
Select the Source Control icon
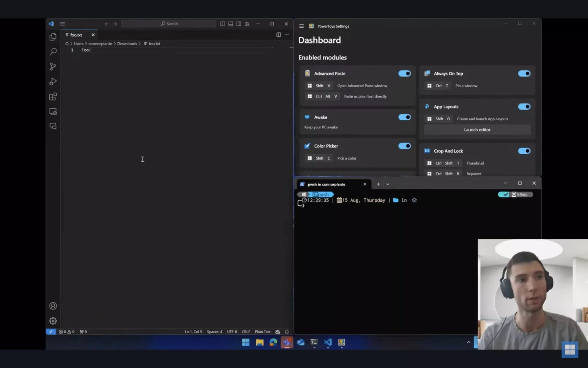pyautogui.click(x=53, y=67)
